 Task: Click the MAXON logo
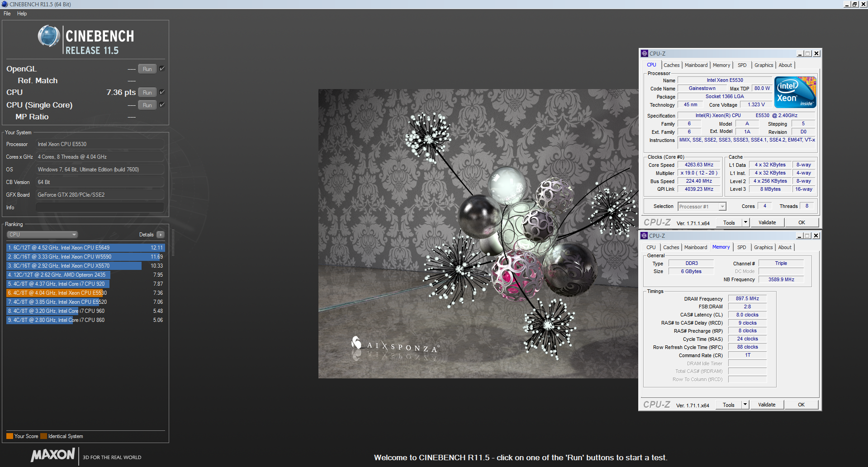click(x=52, y=455)
